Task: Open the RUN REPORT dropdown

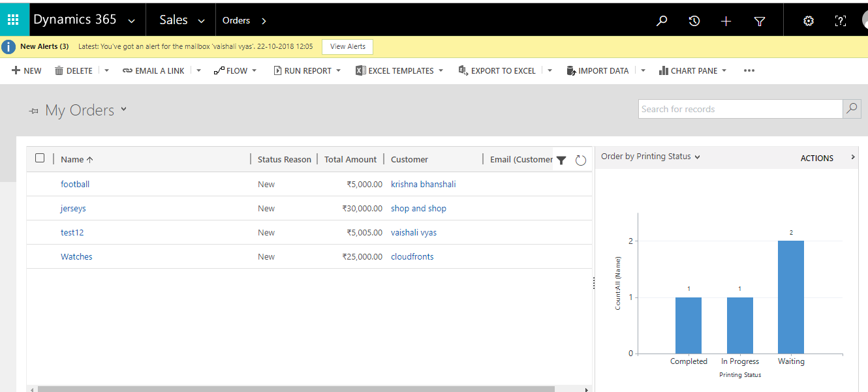Action: 338,70
